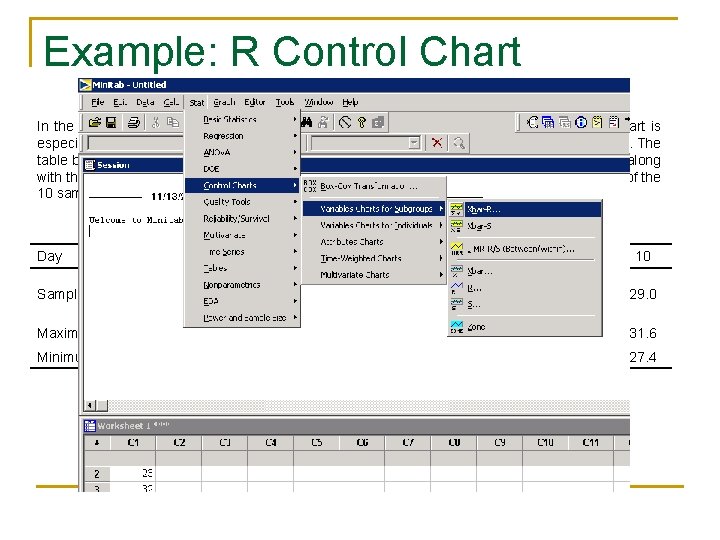
Task: Click the yellow notepad toolbar icon
Action: [x=597, y=123]
